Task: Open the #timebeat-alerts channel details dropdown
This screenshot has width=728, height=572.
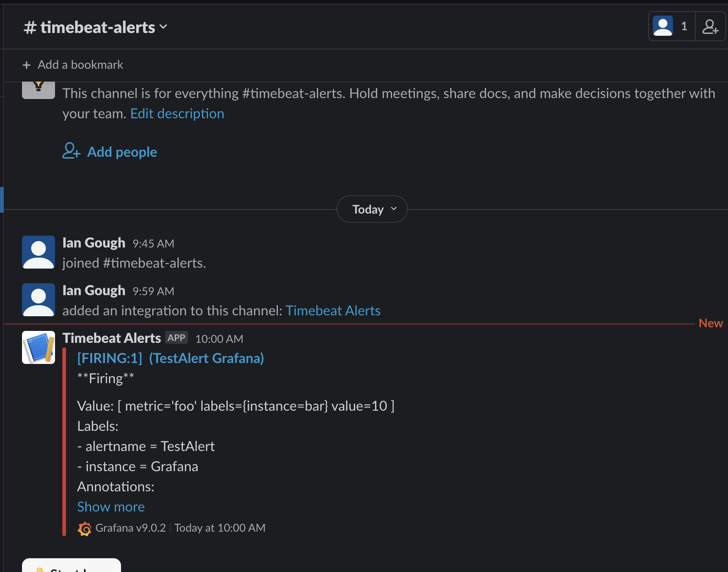Action: click(x=95, y=27)
